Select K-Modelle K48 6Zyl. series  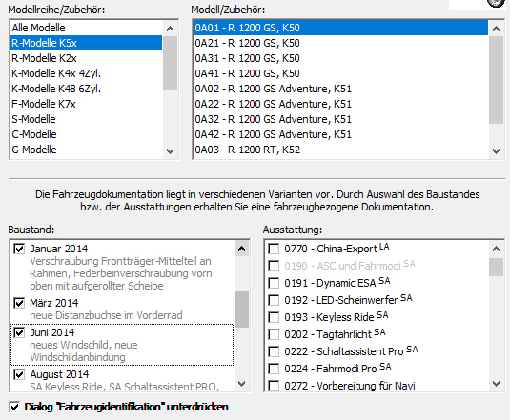(86, 89)
